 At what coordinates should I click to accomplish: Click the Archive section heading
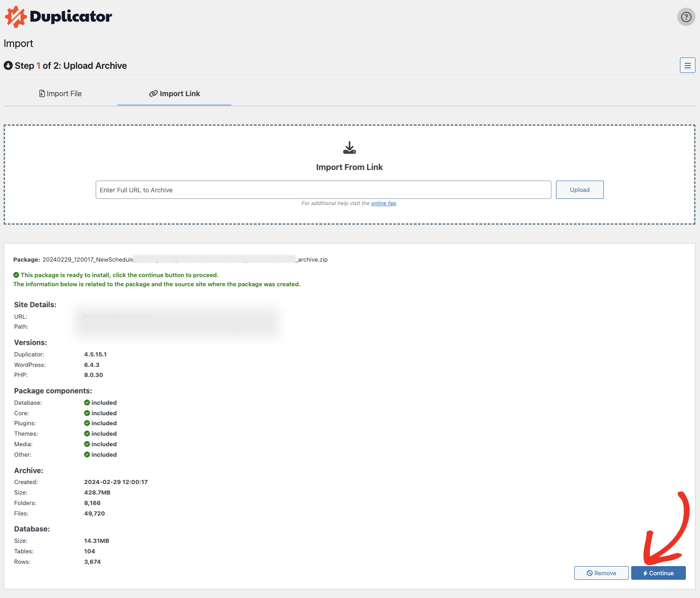29,470
